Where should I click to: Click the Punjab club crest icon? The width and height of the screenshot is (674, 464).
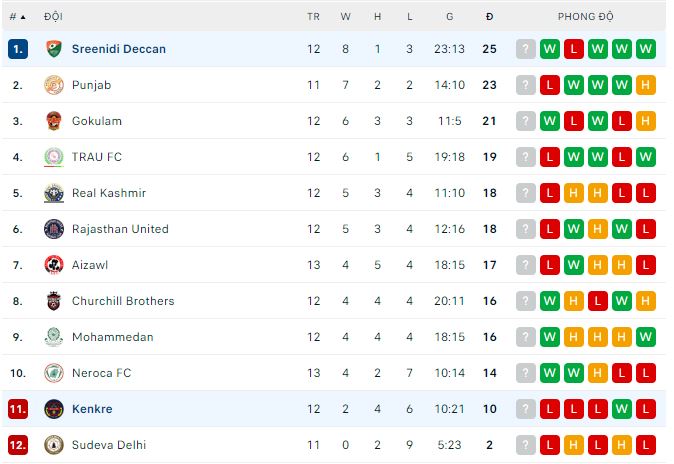click(x=54, y=85)
